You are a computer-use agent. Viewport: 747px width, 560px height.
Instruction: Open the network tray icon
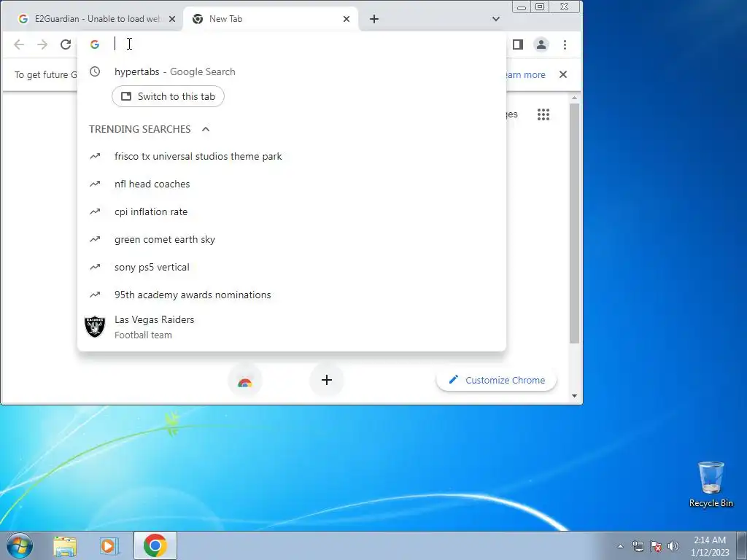click(x=638, y=546)
